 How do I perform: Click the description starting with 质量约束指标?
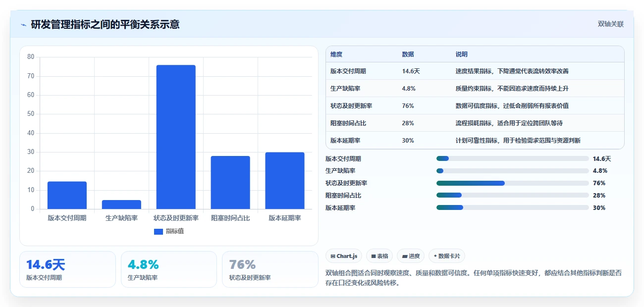(512, 89)
